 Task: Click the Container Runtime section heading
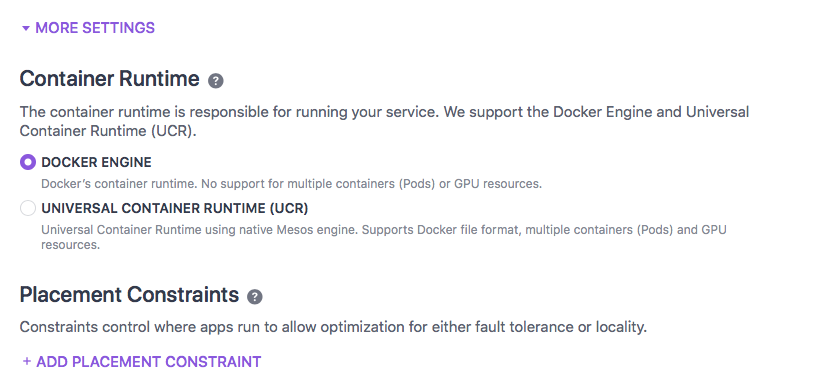tap(109, 79)
